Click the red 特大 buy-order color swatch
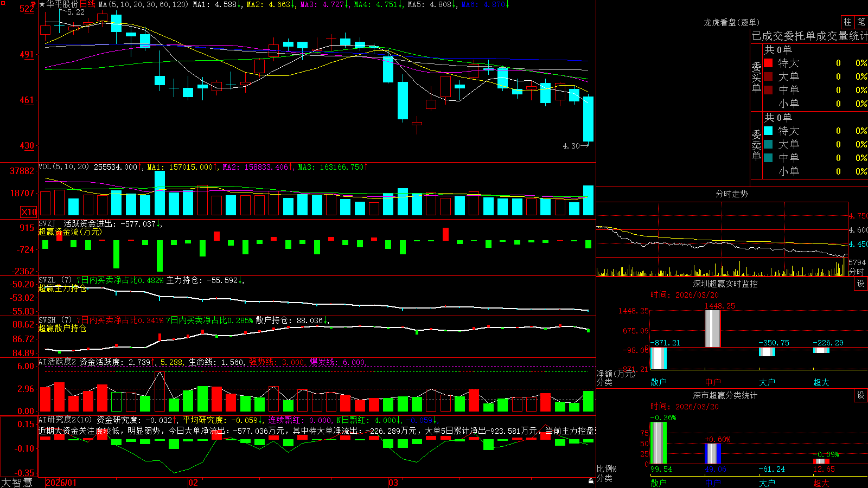 768,63
